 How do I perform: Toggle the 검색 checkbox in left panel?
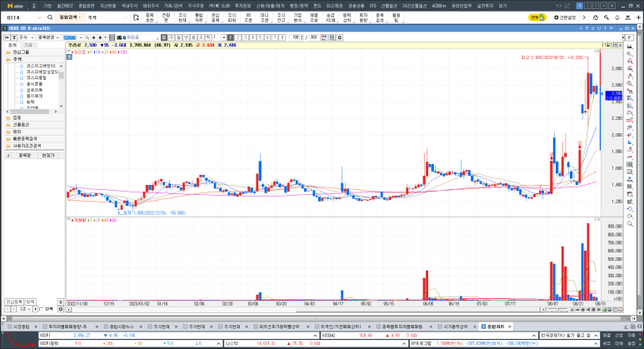tap(40, 308)
